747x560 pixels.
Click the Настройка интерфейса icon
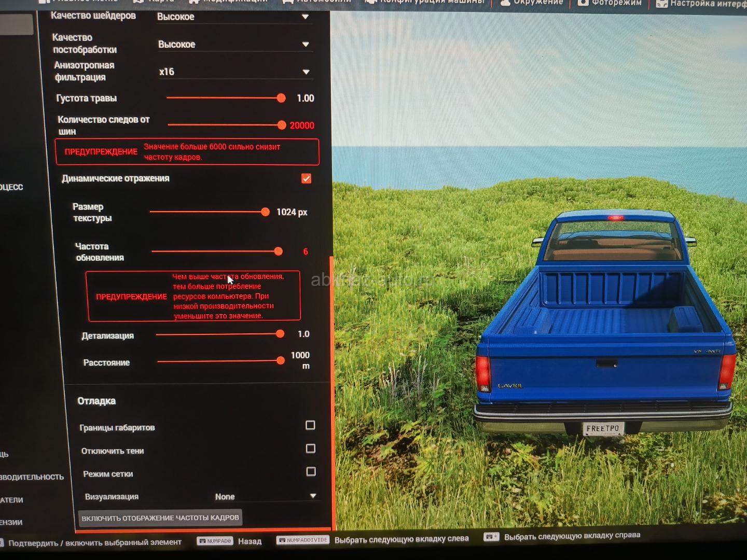[x=661, y=4]
